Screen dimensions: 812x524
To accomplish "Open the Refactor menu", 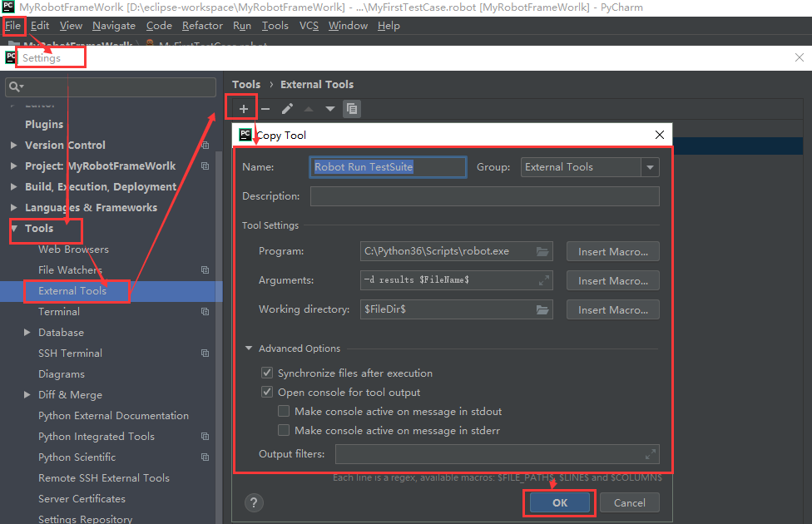I will [202, 26].
